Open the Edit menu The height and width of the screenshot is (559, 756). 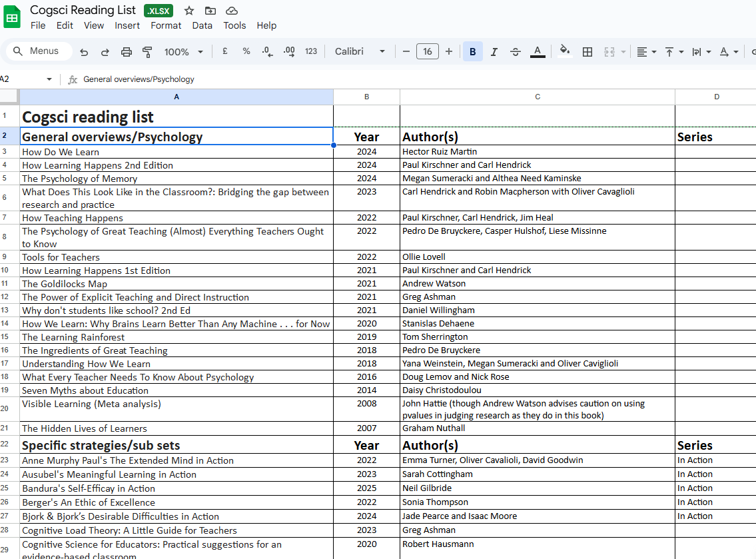pyautogui.click(x=65, y=25)
